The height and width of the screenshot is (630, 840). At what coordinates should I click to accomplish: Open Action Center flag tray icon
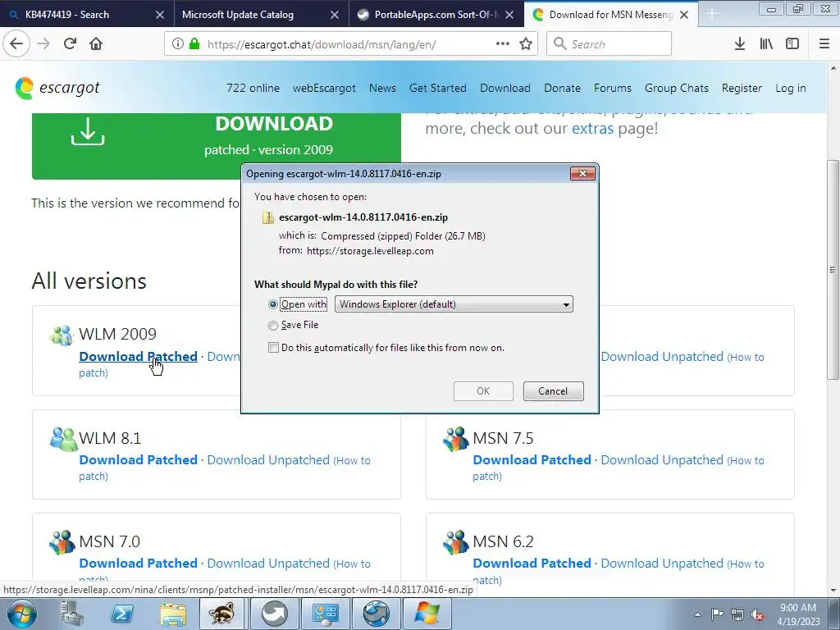[x=717, y=614]
